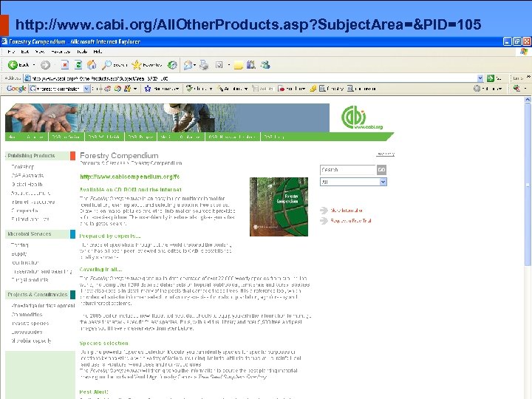Image resolution: width=532 pixels, height=399 pixels.
Task: Open Invasive species under Projects & Consultancies
Action: tap(30, 324)
